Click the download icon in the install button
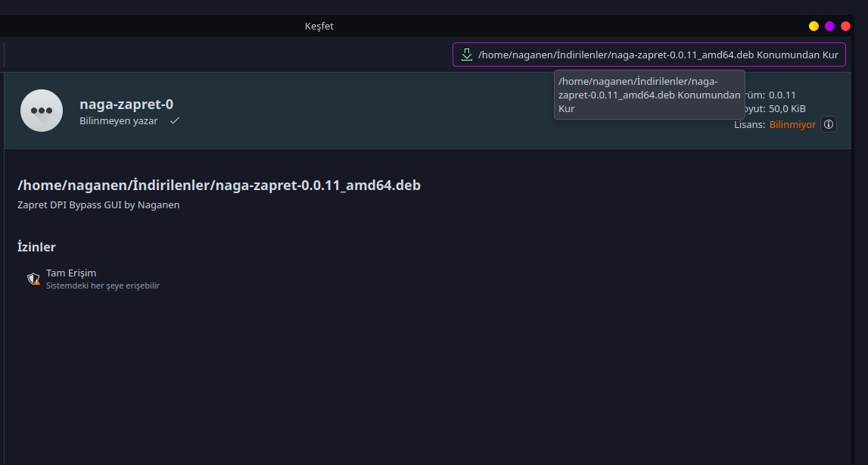 click(467, 55)
